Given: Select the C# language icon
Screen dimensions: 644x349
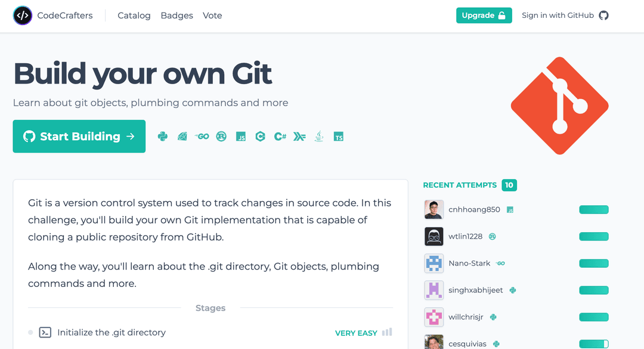Looking at the screenshot, I should [x=280, y=137].
